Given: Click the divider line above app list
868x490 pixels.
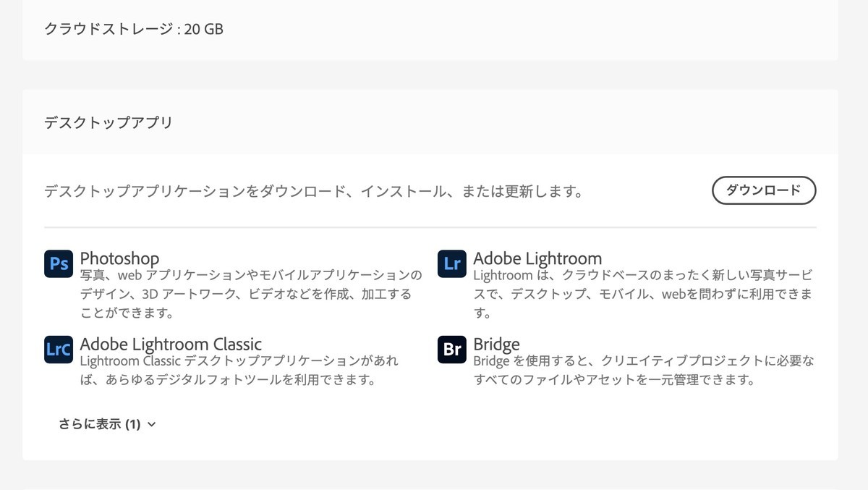Looking at the screenshot, I should [x=430, y=227].
